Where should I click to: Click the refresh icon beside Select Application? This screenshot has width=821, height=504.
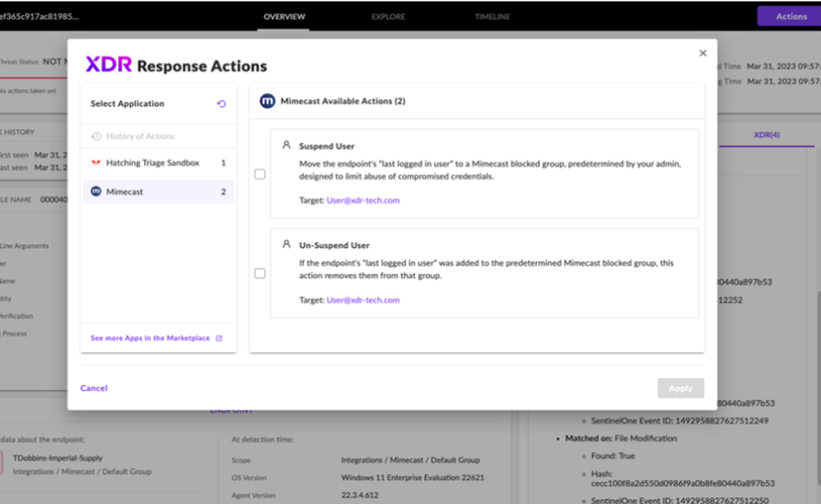click(221, 104)
